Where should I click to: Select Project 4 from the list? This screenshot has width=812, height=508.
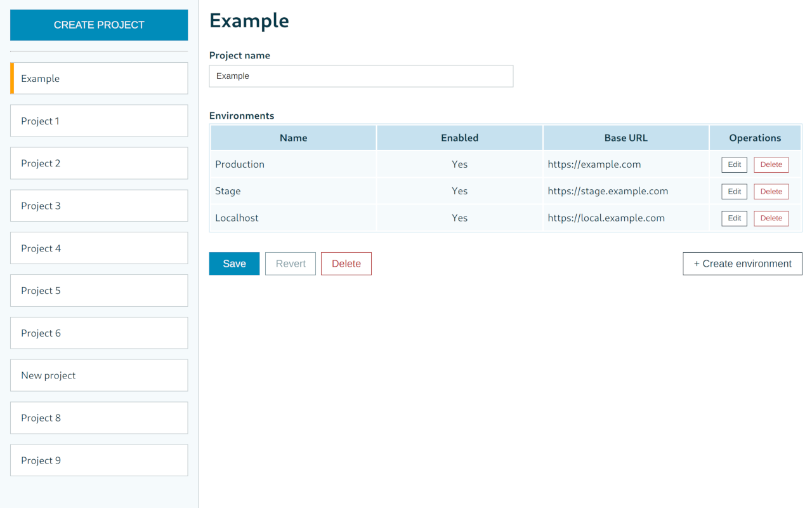coord(99,248)
